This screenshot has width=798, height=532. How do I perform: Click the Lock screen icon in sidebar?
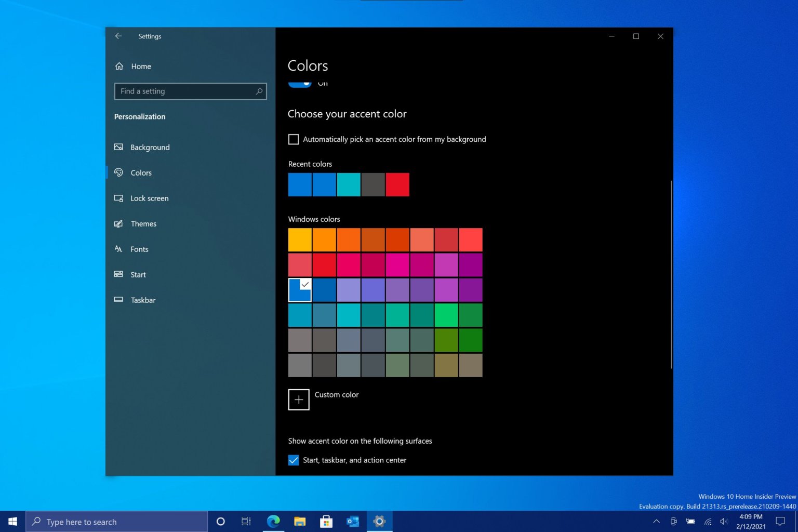119,198
